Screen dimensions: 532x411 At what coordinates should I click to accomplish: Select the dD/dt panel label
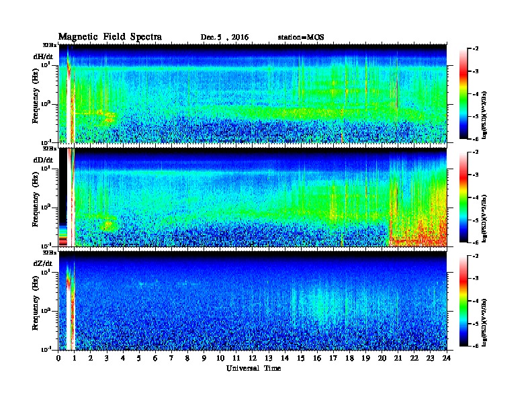[x=43, y=160]
